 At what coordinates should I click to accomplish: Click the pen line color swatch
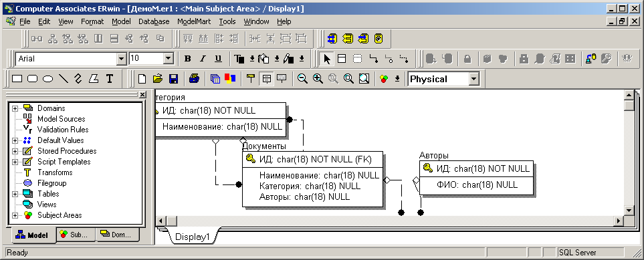click(x=288, y=59)
